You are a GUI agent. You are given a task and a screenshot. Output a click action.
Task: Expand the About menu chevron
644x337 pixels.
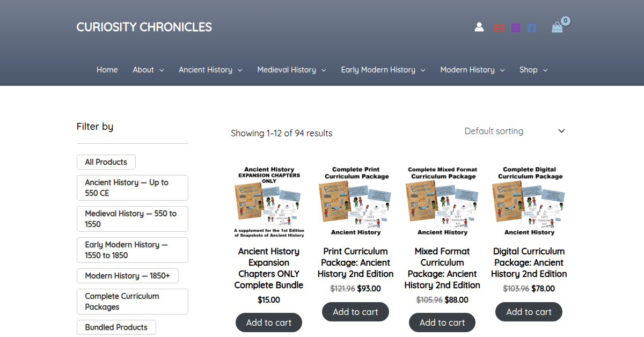pos(162,70)
